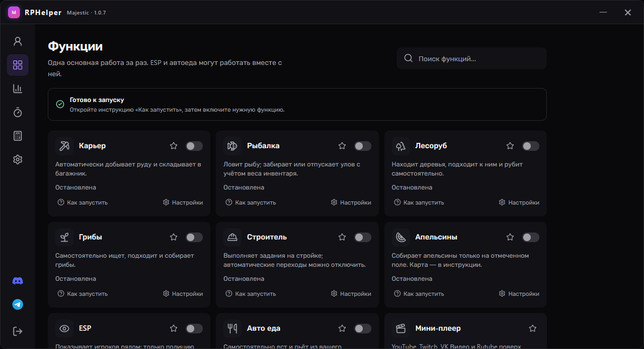Turn on the ESP switch
Screen dimensions: 644x349
(194, 329)
